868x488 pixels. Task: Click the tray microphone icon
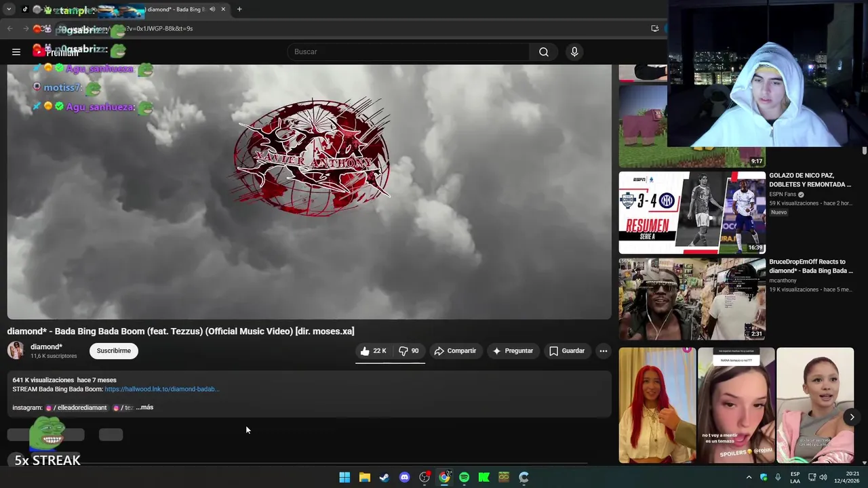[x=778, y=477]
